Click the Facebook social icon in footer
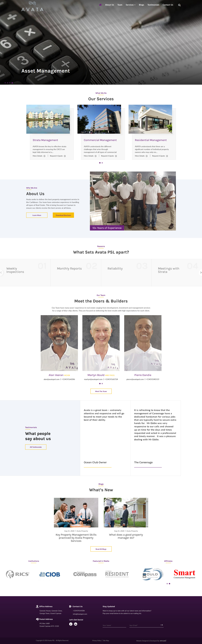The width and height of the screenshot is (202, 644). tap(71, 624)
